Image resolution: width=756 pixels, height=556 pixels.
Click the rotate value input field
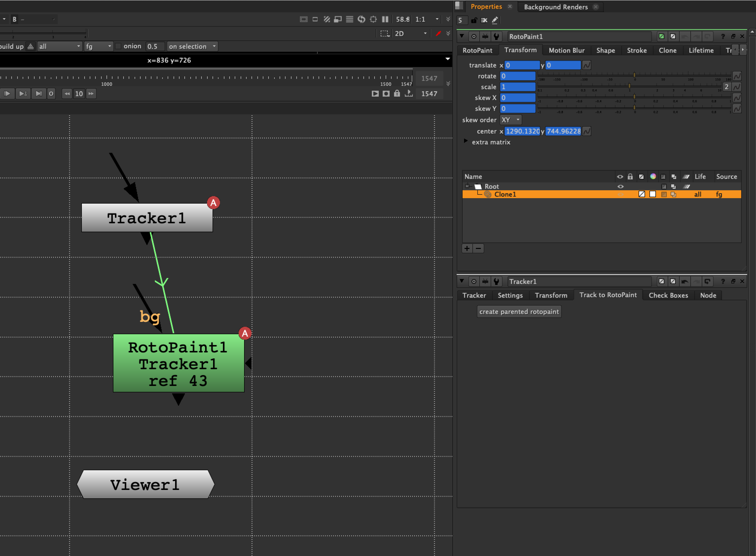(518, 76)
